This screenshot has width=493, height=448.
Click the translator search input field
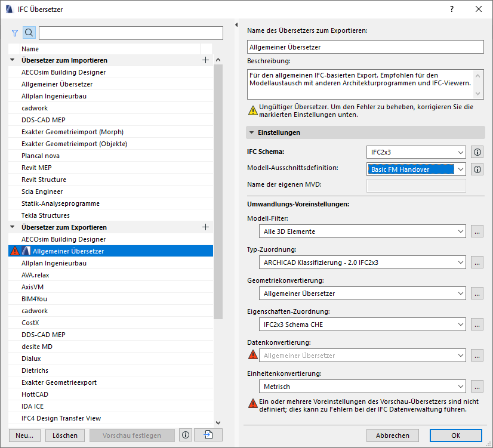[x=131, y=33]
